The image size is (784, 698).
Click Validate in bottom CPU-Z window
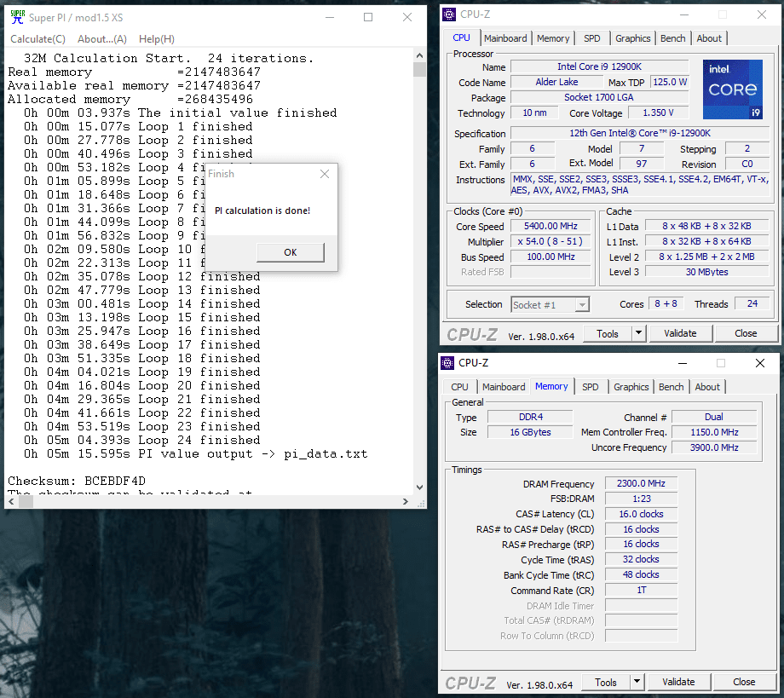tap(678, 682)
